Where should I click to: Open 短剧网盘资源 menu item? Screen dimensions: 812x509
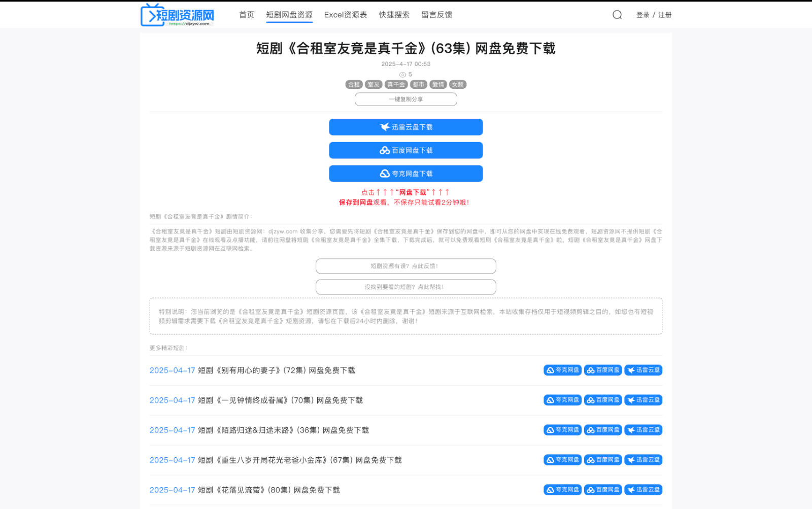(x=289, y=15)
